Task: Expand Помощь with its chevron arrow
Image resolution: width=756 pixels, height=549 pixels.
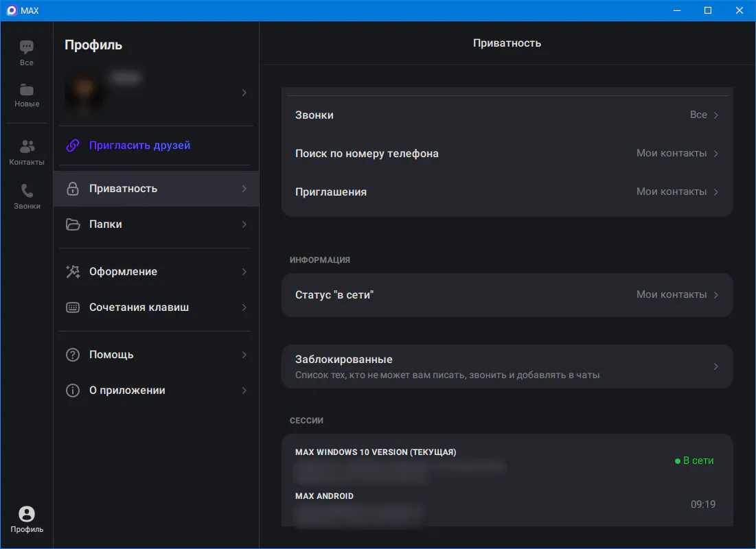Action: [244, 355]
